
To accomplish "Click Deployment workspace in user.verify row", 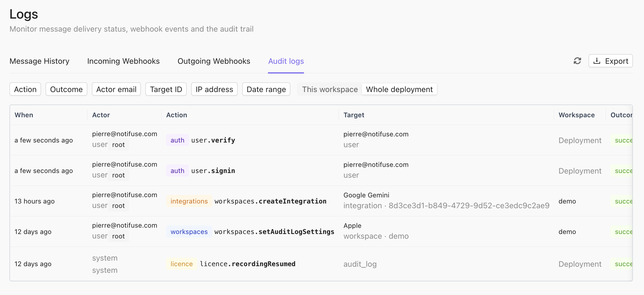I will click(580, 141).
